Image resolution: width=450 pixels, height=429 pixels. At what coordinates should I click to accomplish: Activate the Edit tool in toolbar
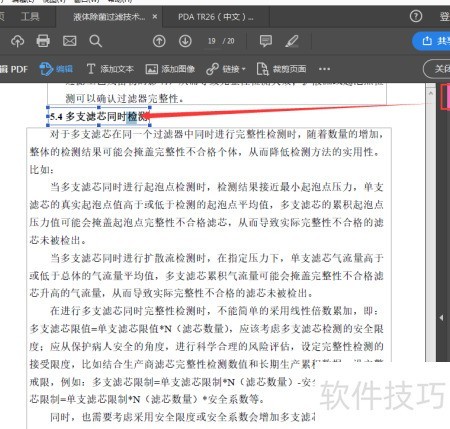[56, 69]
